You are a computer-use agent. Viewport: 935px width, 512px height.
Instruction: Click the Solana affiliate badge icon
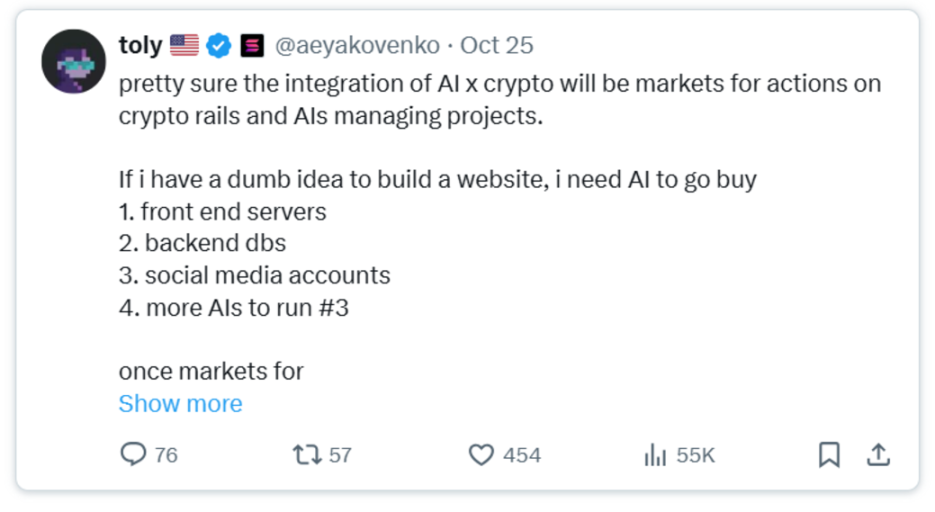tap(252, 45)
